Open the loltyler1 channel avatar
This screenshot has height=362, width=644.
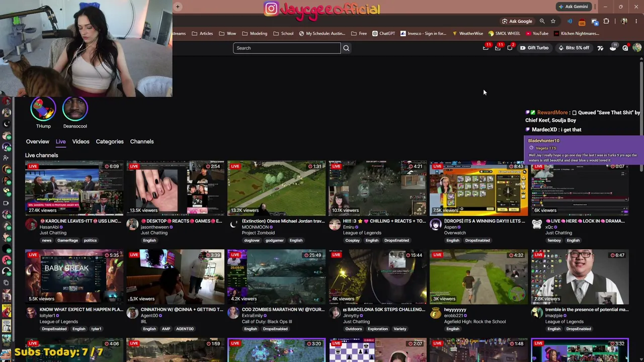click(x=31, y=313)
